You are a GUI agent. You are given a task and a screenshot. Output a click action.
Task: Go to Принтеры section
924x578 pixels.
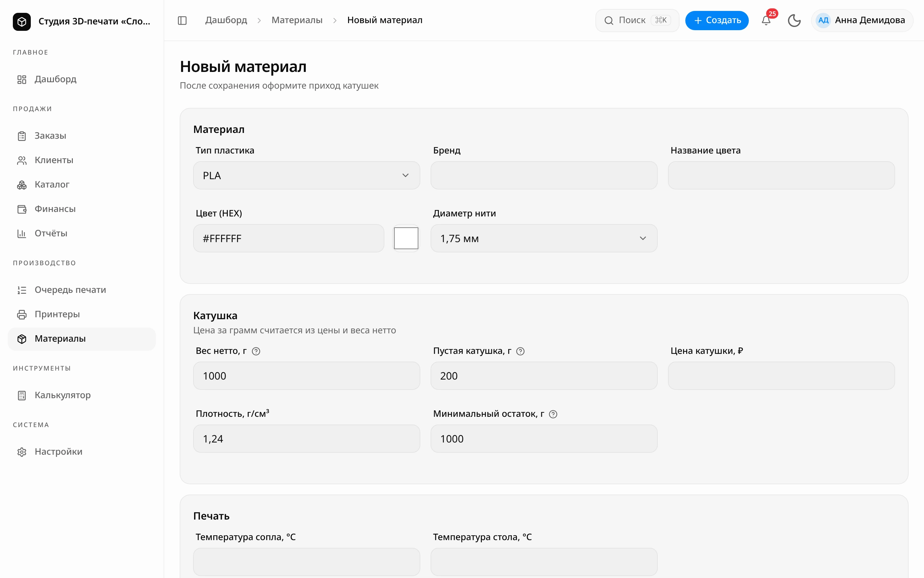click(82, 314)
